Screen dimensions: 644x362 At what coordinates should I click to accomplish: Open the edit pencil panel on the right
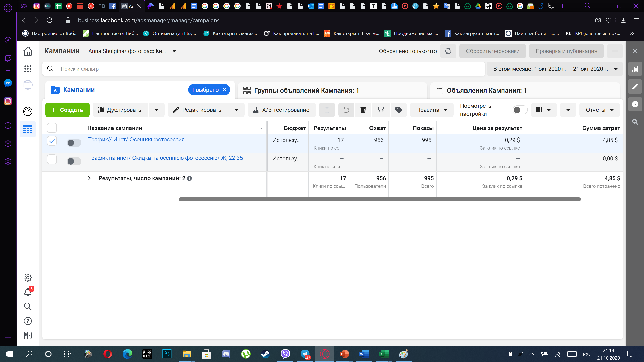click(635, 86)
